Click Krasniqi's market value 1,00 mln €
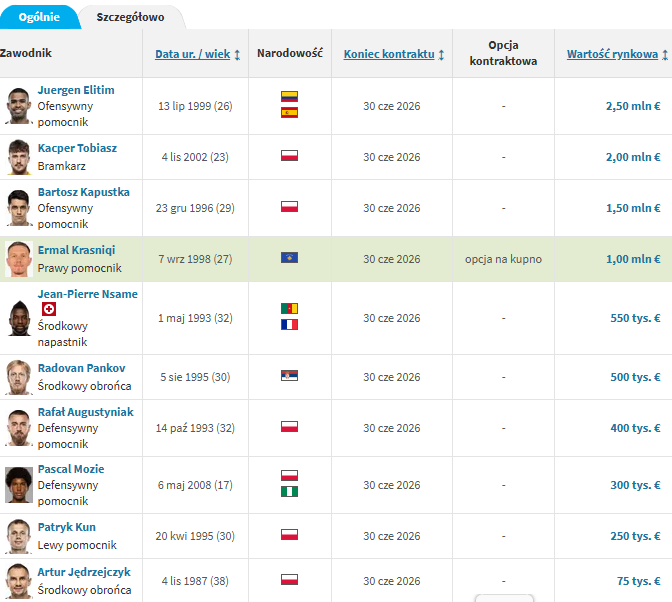Image resolution: width=672 pixels, height=602 pixels. 633,259
